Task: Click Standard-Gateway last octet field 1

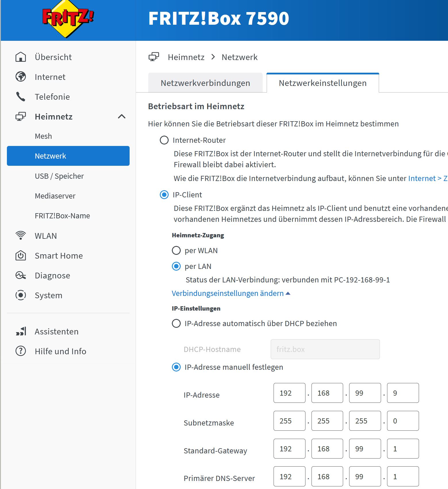Action: pos(403,448)
